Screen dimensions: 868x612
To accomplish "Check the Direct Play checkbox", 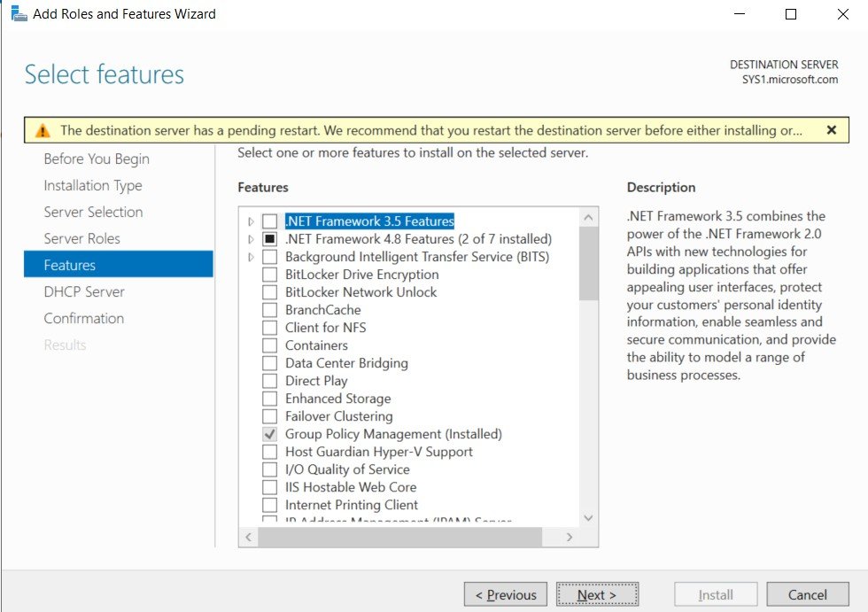I will (x=269, y=381).
